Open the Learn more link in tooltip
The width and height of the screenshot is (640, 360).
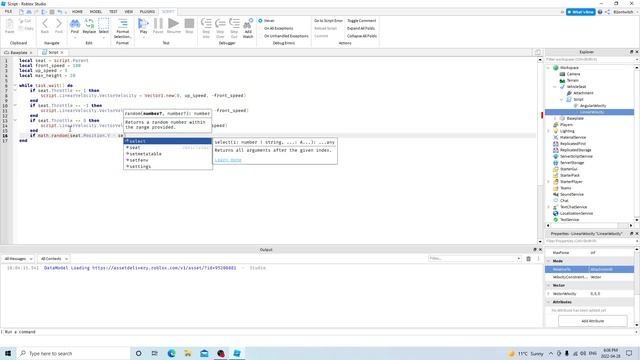[228, 160]
